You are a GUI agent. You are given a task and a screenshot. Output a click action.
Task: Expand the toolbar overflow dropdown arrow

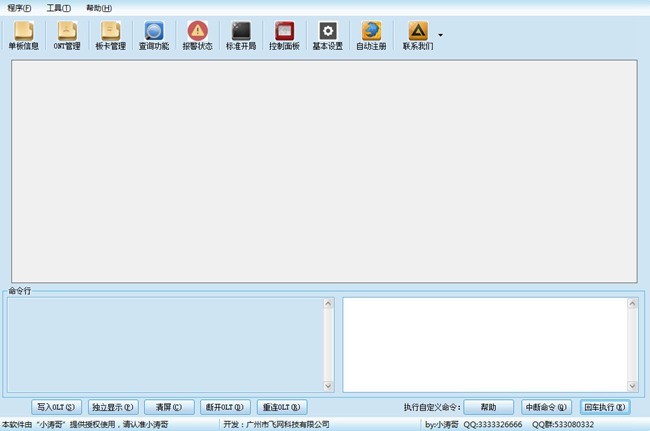[440, 35]
